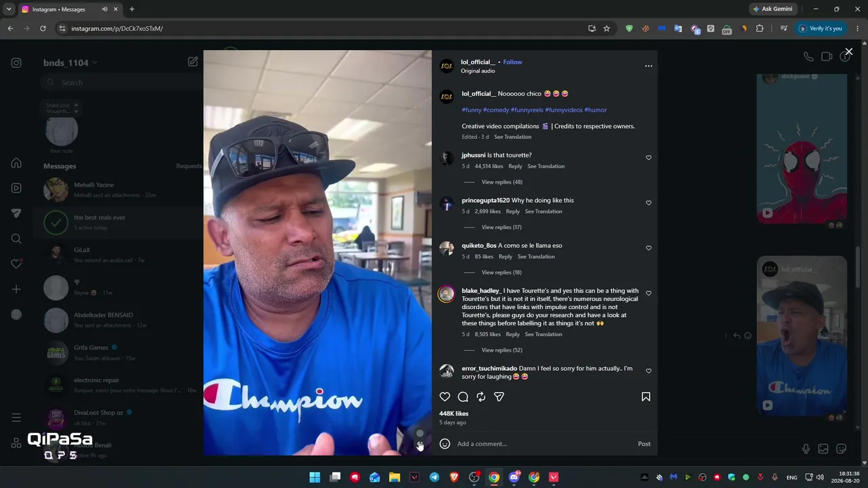Reply to jphussni's comment
The height and width of the screenshot is (488, 868).
[515, 167]
